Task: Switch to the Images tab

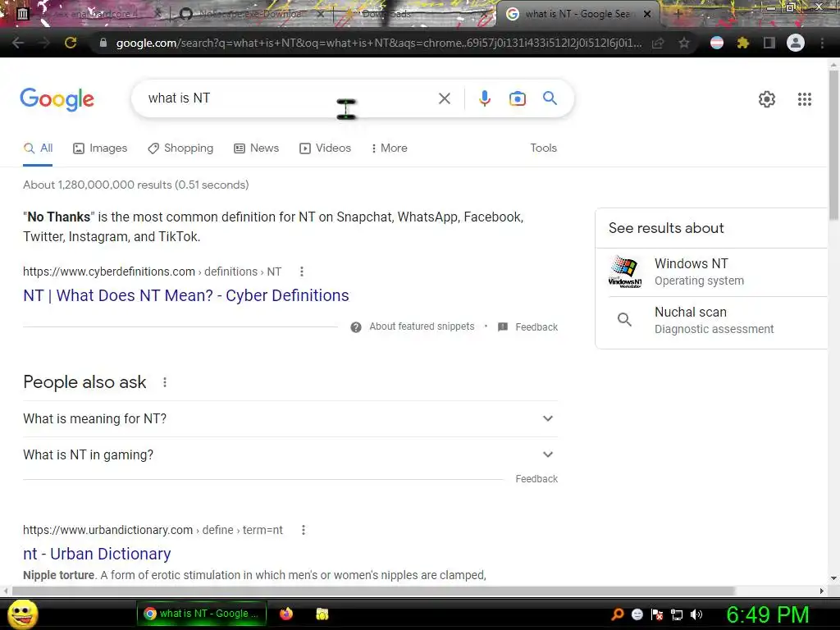Action: click(100, 148)
